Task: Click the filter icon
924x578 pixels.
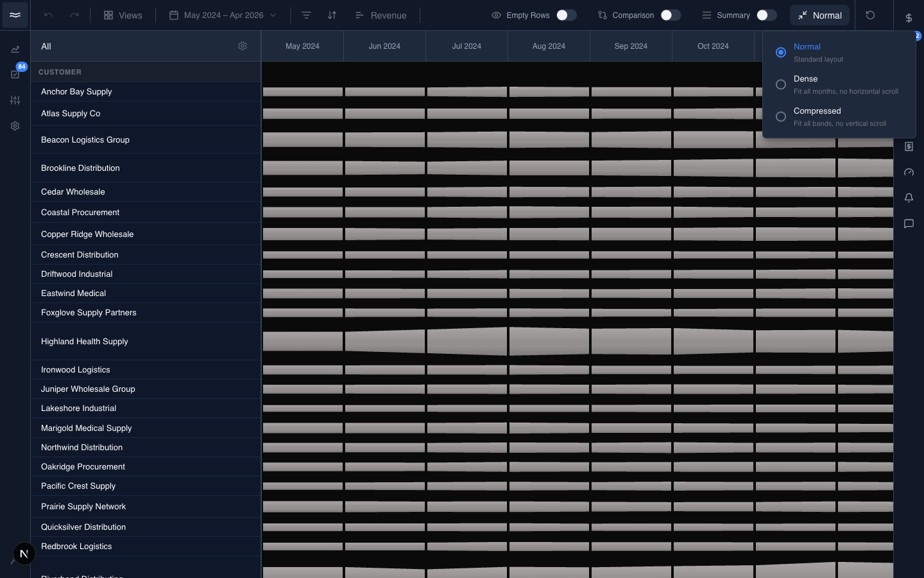Action: (306, 15)
